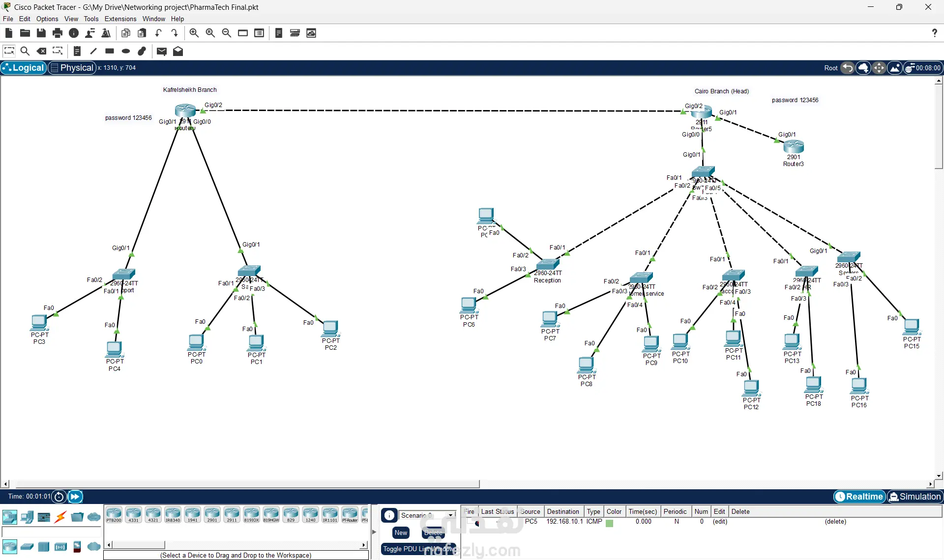The height and width of the screenshot is (560, 944).
Task: Click the Save file toolbar icon
Action: click(41, 33)
